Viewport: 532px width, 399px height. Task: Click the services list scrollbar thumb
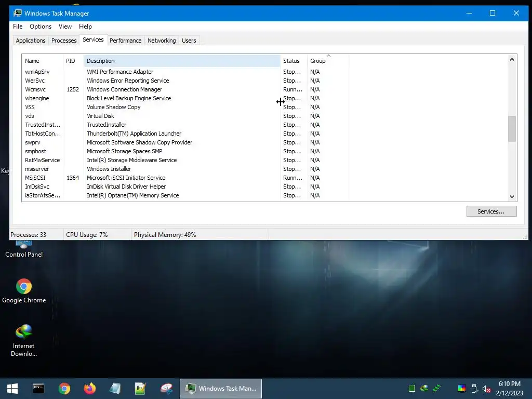point(512,129)
